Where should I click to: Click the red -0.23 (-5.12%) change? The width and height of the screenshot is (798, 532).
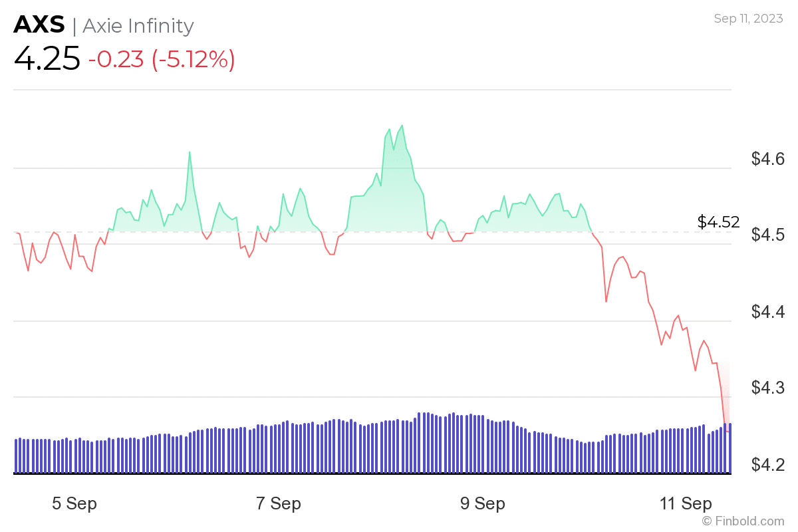click(162, 59)
